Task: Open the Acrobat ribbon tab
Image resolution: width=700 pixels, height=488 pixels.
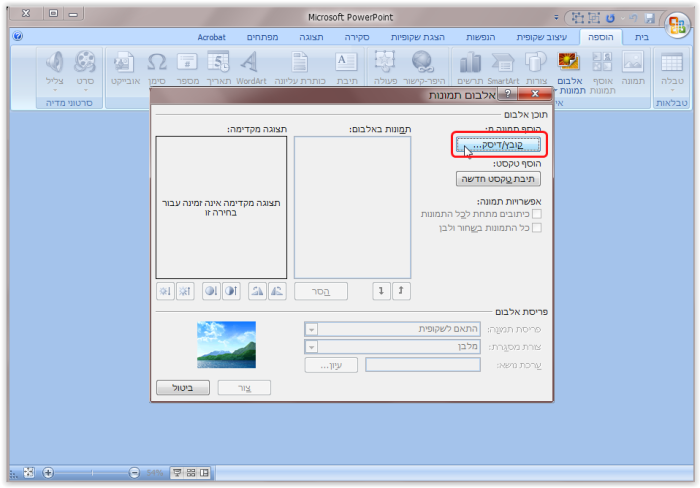Action: coord(211,37)
